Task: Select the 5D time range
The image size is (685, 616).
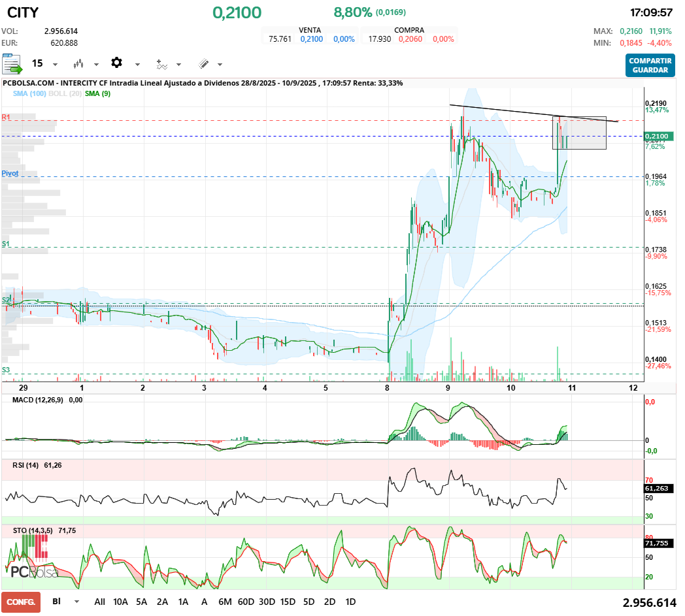Action: click(x=309, y=602)
